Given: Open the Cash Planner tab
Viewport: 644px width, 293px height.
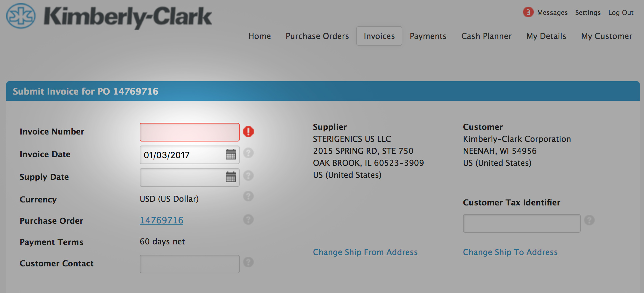Looking at the screenshot, I should (486, 36).
